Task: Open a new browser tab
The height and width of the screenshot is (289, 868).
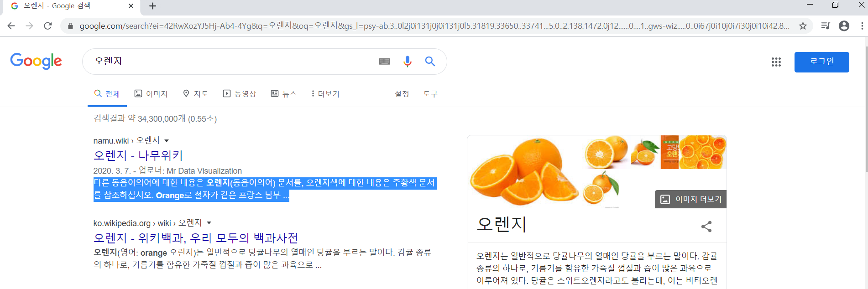Action: click(153, 6)
